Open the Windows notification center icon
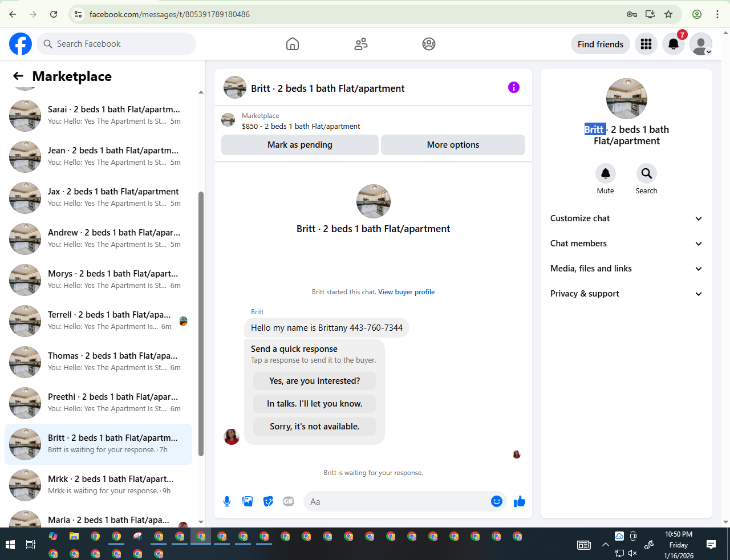730x560 pixels. [711, 545]
